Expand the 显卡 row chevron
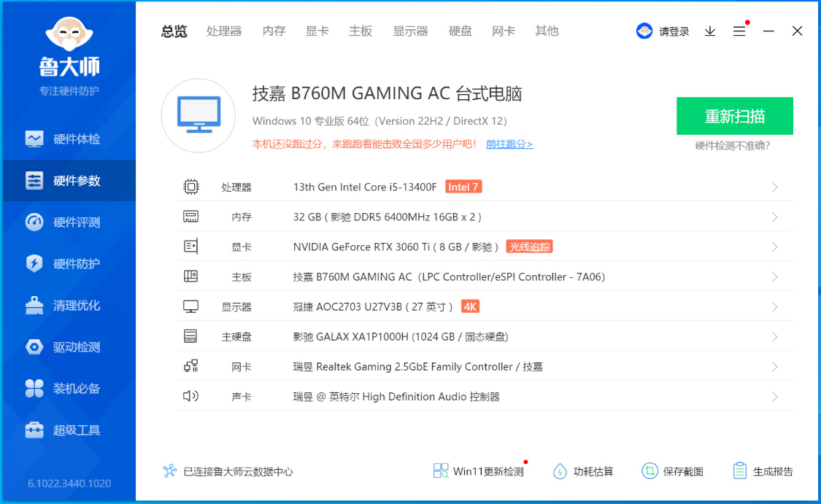The height and width of the screenshot is (504, 821). (775, 247)
